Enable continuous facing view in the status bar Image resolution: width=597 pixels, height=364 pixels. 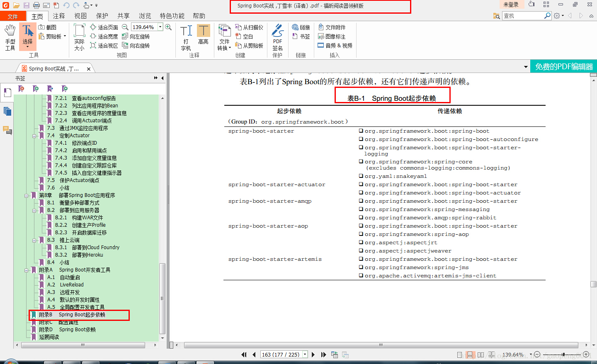[492, 355]
